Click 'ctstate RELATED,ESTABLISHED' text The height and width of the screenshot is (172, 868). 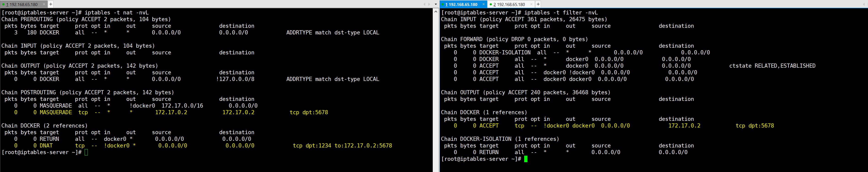coord(772,66)
